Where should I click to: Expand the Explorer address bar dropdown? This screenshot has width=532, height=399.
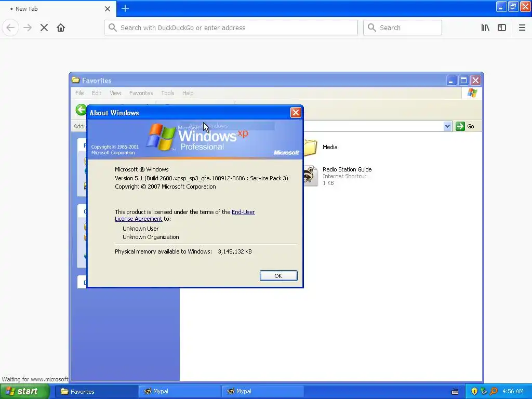447,126
